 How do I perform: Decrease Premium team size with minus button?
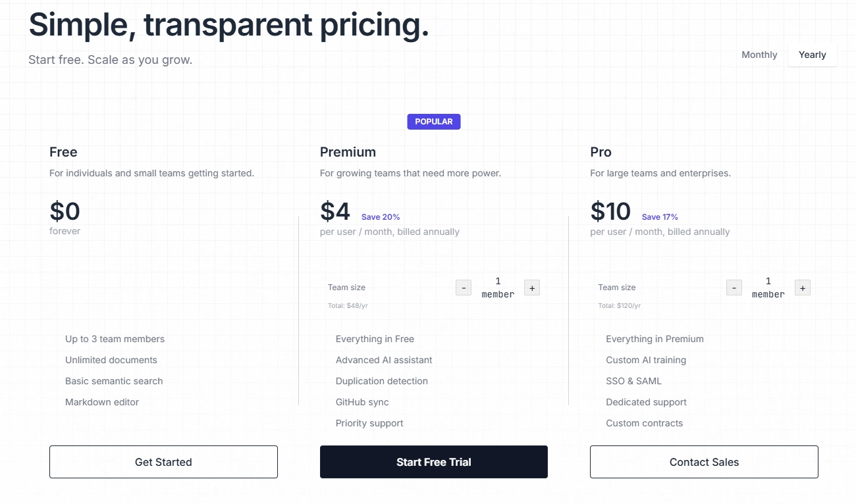point(464,288)
